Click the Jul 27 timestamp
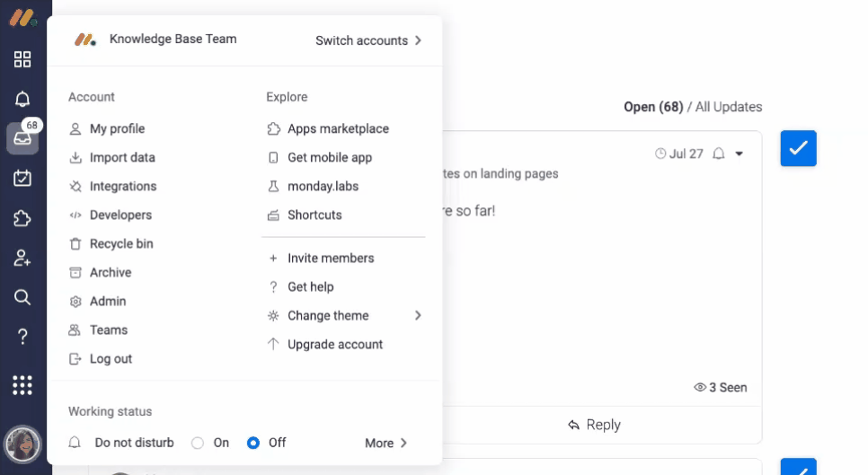The image size is (868, 475). point(686,154)
